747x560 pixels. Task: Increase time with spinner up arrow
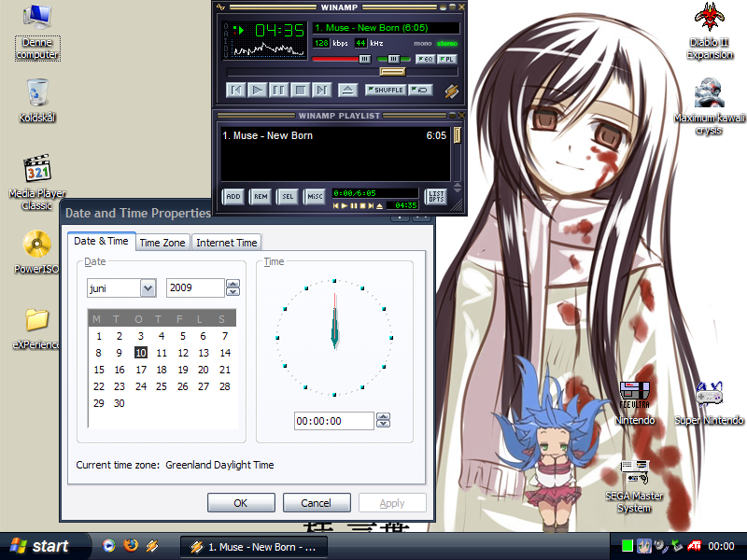point(383,417)
